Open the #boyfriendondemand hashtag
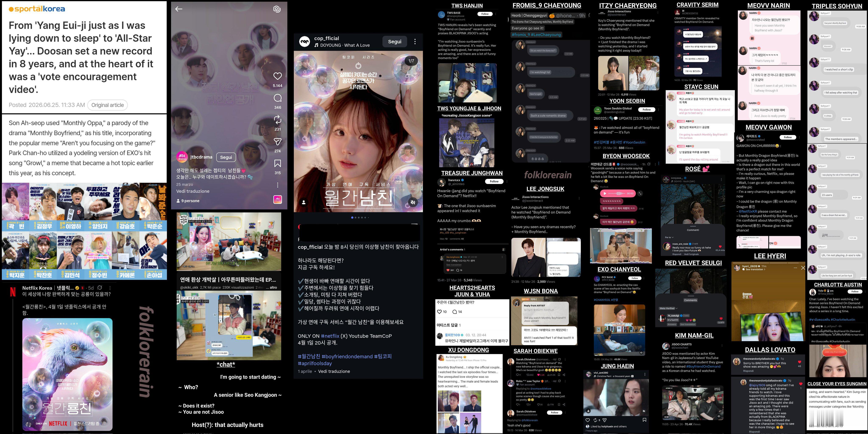This screenshot has height=434, width=868. (347, 356)
